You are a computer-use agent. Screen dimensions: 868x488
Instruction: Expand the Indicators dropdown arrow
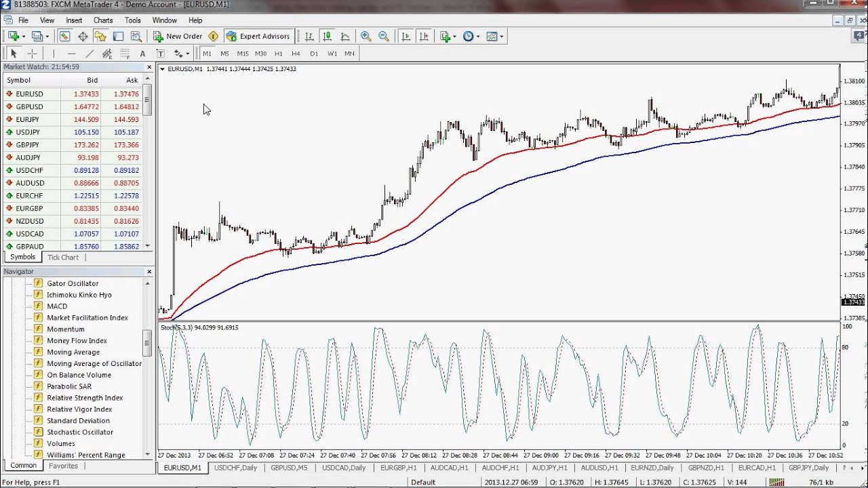click(455, 37)
